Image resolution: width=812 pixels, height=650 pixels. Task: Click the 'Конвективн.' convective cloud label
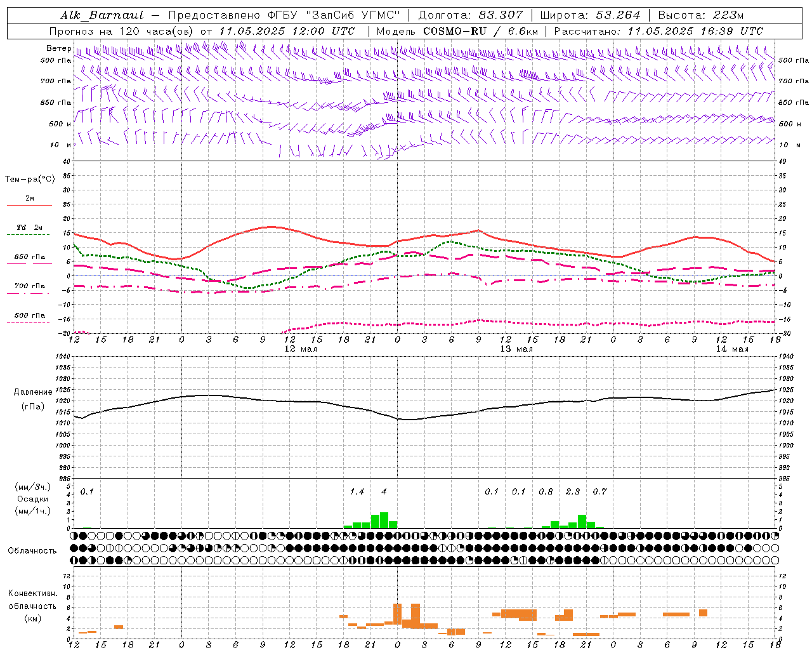(x=32, y=594)
